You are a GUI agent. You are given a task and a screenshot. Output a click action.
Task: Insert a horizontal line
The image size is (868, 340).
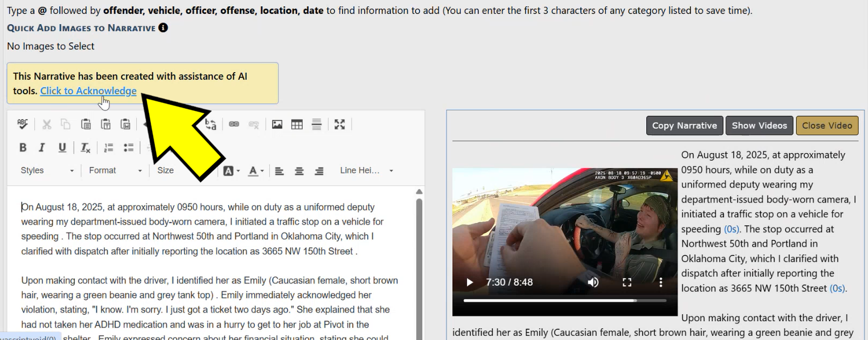[x=317, y=124]
